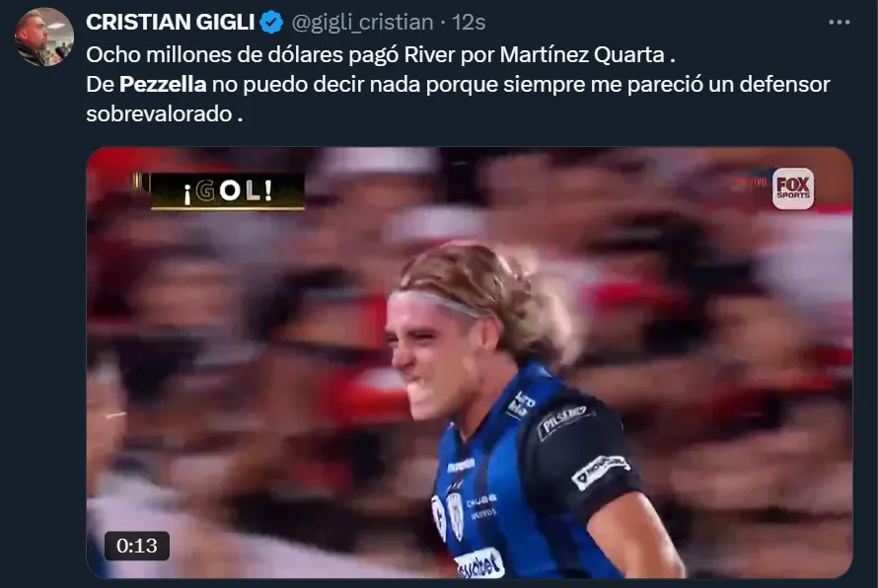Open the @gigli_cristian handle link
Screen dimensions: 878x588
[x=362, y=23]
